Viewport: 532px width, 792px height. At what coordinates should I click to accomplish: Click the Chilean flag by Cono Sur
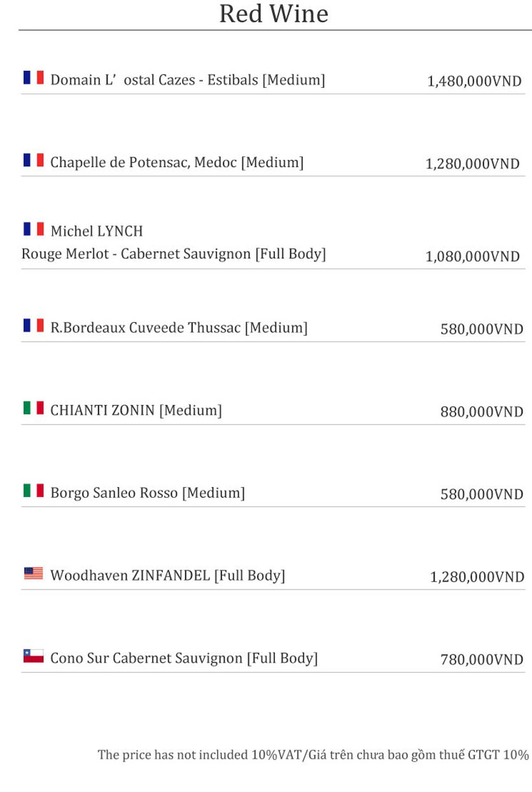tap(33, 656)
